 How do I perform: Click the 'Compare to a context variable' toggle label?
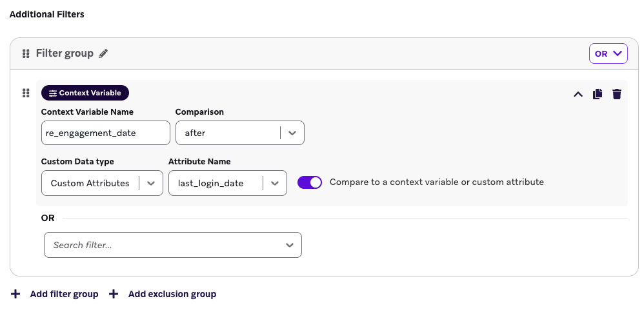click(436, 182)
